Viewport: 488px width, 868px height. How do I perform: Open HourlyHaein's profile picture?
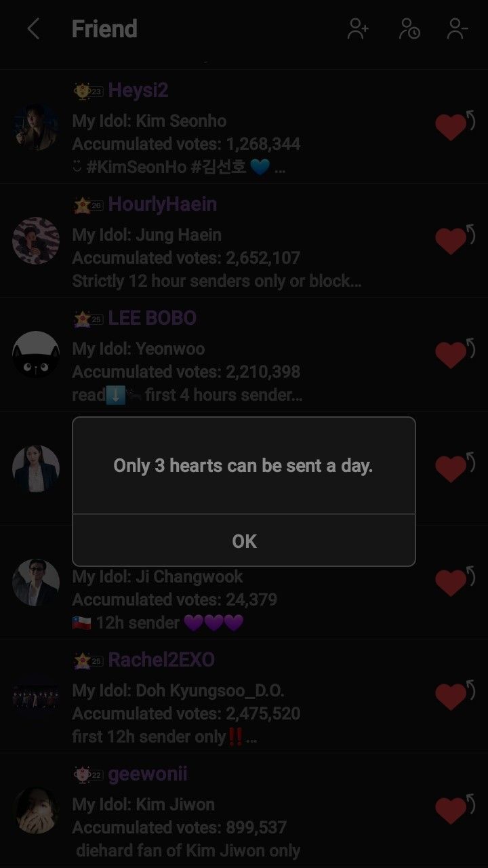pos(36,241)
